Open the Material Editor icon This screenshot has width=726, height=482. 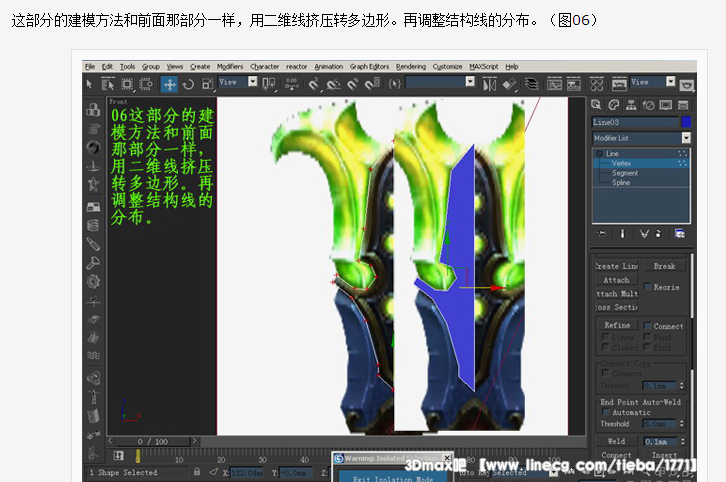597,84
